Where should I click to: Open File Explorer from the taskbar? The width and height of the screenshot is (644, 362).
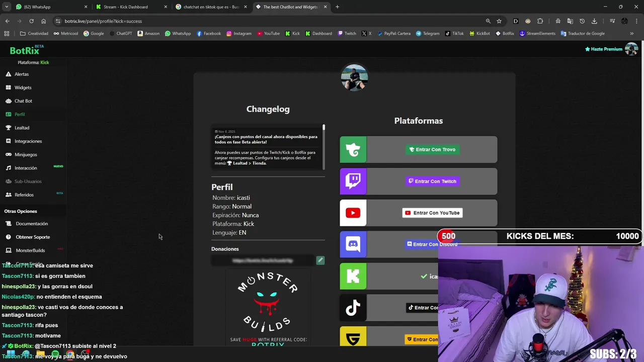tap(40, 354)
